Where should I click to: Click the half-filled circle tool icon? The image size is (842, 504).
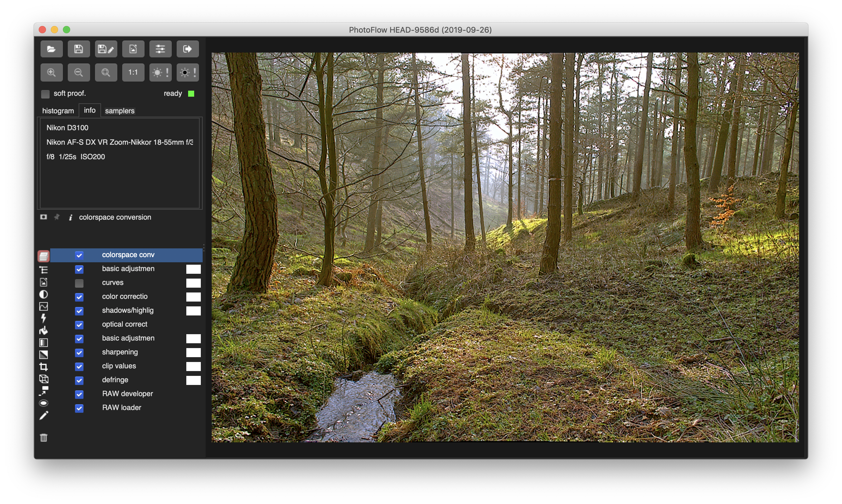pyautogui.click(x=44, y=294)
